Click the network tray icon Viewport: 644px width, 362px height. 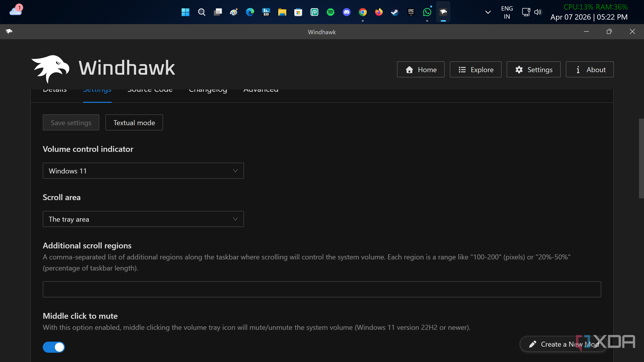(x=526, y=12)
